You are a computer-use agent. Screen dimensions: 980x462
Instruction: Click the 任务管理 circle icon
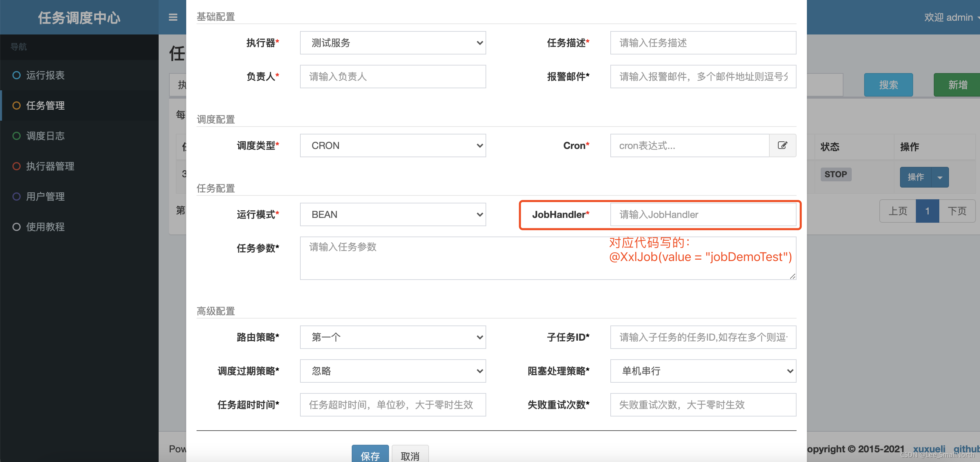pos(16,105)
